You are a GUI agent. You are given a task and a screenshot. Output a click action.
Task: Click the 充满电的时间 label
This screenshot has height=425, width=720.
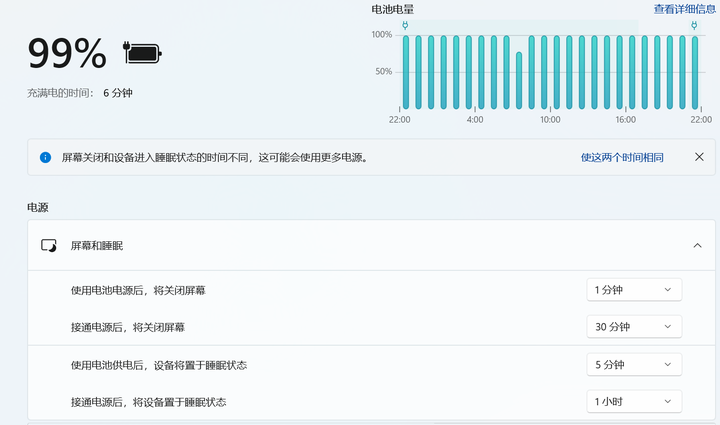pos(60,93)
